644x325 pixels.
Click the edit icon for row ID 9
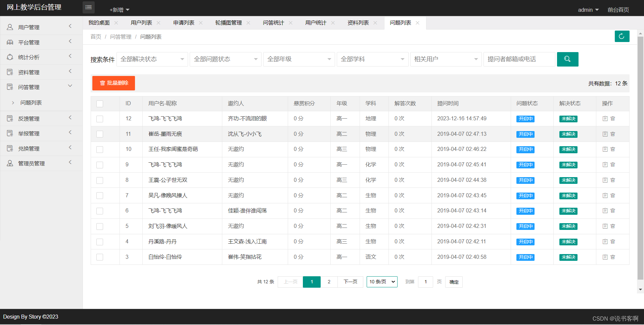click(605, 165)
